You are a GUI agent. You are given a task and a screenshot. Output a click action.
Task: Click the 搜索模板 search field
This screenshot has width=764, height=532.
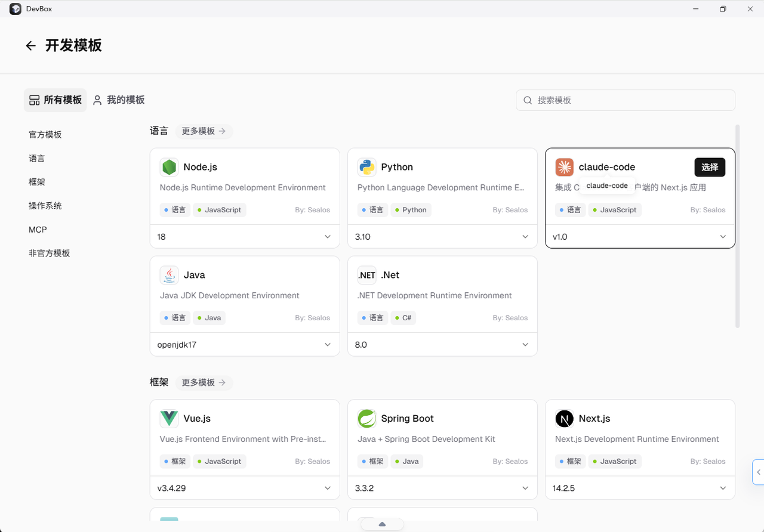coord(626,100)
